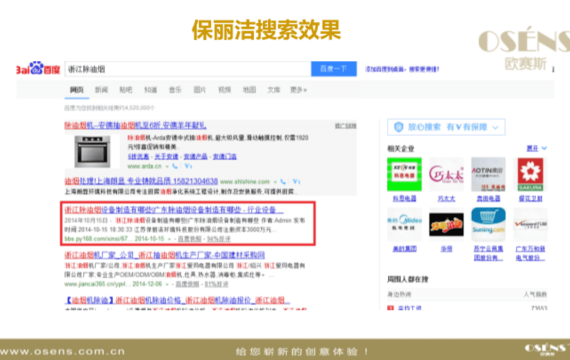Click the oven thumbnail in the ad result
Viewport: 570px width, 360px height.
pyautogui.click(x=92, y=151)
